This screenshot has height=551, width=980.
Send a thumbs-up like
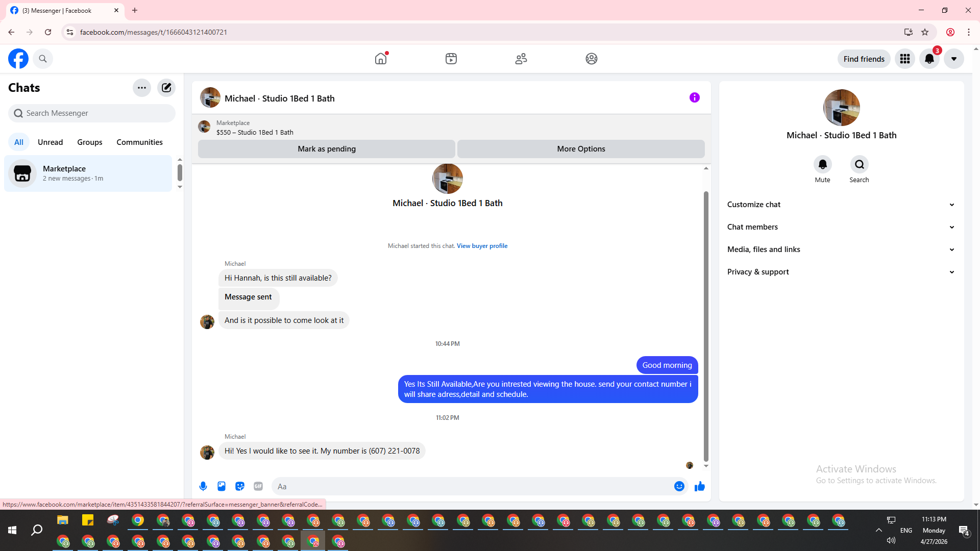(700, 486)
